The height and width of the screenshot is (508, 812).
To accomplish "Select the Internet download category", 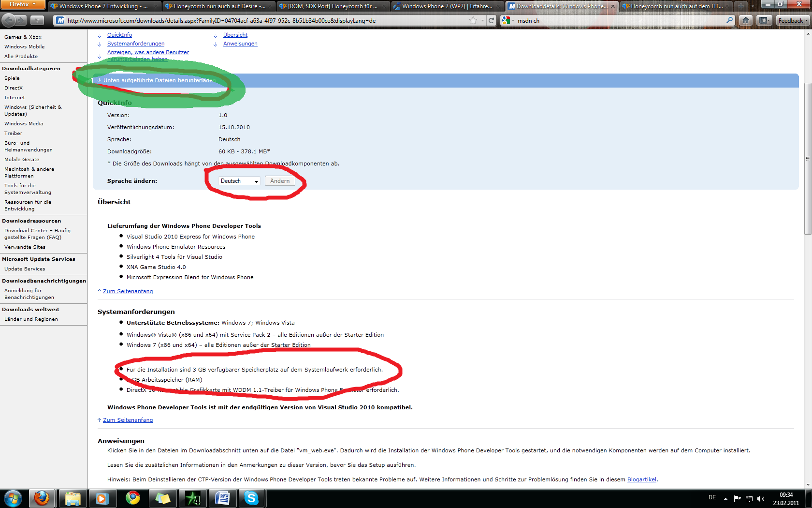I will coord(14,97).
